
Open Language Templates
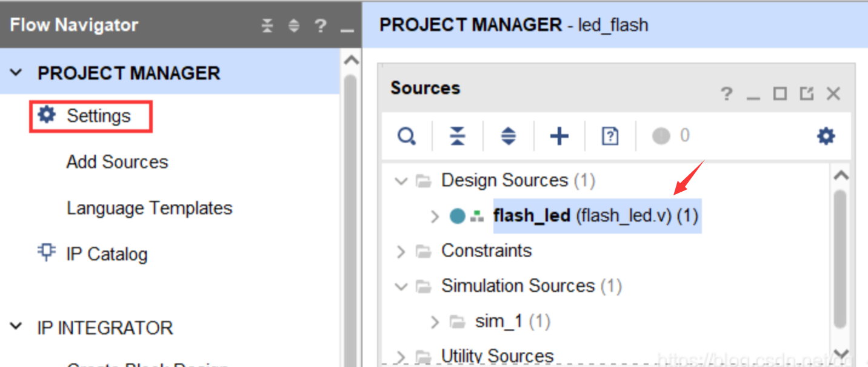(149, 208)
